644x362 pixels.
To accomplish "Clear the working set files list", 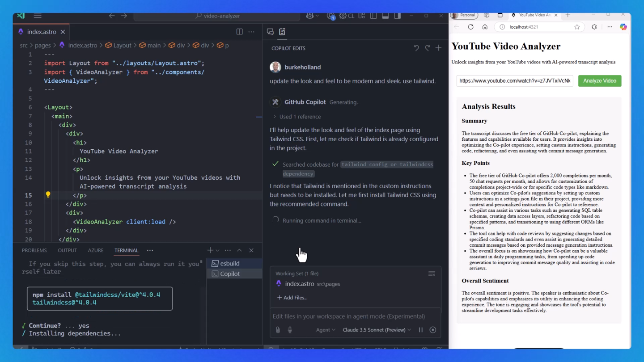I will (x=432, y=274).
